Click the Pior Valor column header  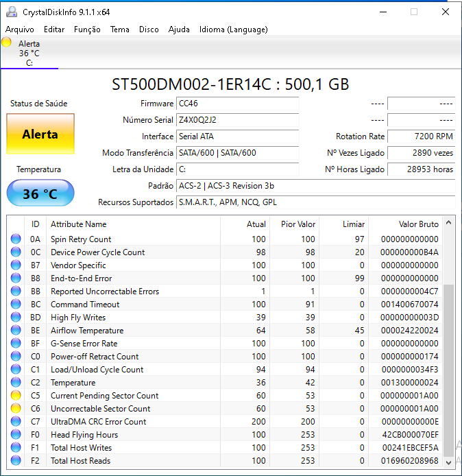(x=295, y=224)
